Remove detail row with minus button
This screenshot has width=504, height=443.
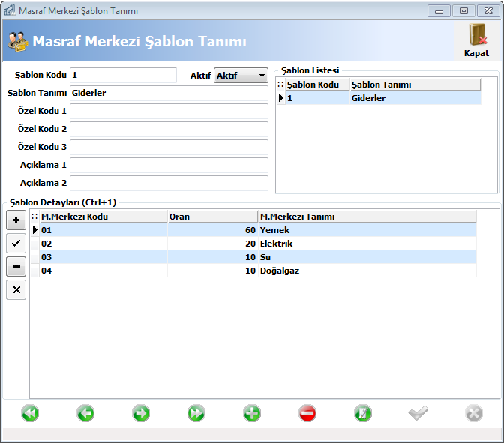[x=16, y=266]
